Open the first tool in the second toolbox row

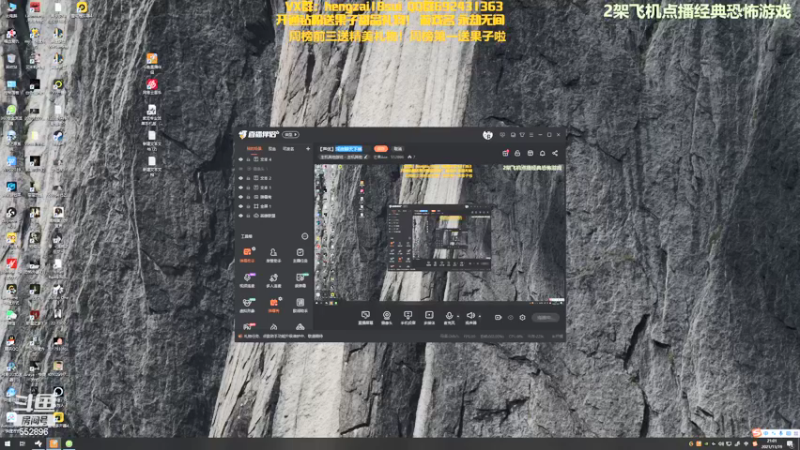[247, 280]
